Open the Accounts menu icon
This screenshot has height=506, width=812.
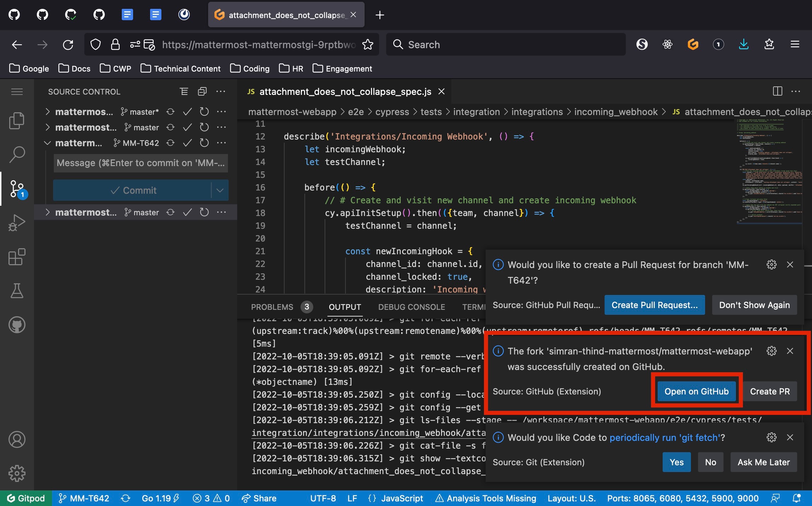click(17, 439)
